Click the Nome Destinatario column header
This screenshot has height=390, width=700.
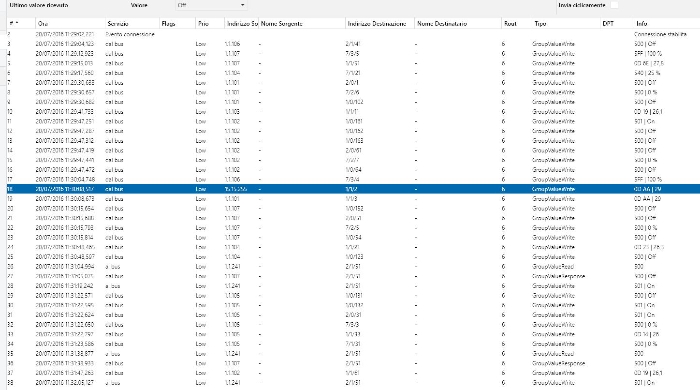click(x=458, y=23)
